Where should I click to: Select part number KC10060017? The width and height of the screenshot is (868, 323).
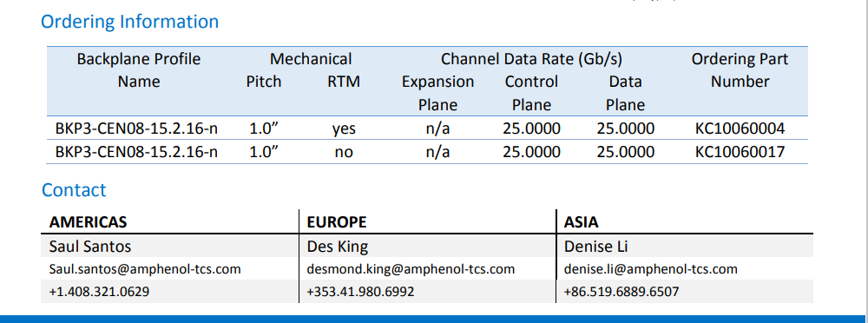click(740, 152)
